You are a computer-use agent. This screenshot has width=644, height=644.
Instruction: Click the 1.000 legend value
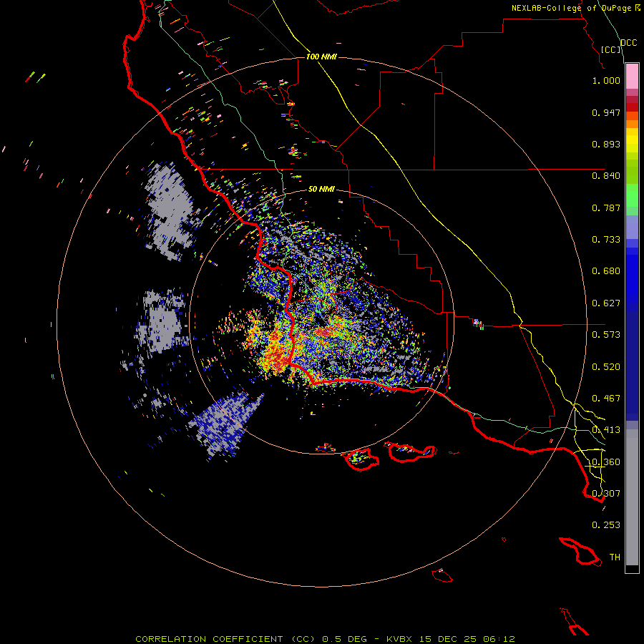(x=606, y=80)
